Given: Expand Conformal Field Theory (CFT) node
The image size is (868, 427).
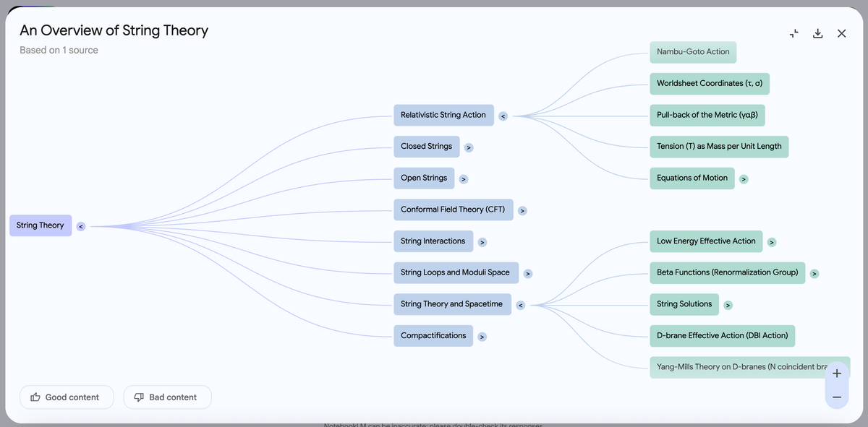Looking at the screenshot, I should (x=522, y=210).
